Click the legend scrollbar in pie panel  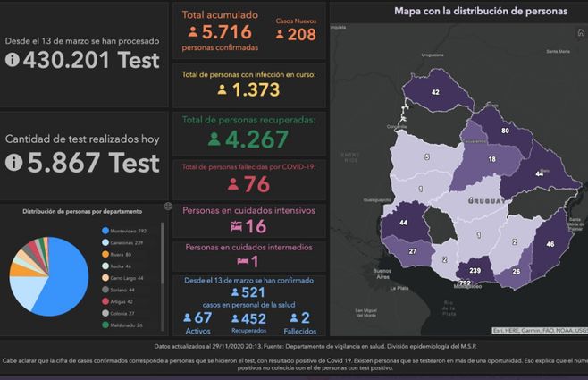pyautogui.click(x=162, y=268)
